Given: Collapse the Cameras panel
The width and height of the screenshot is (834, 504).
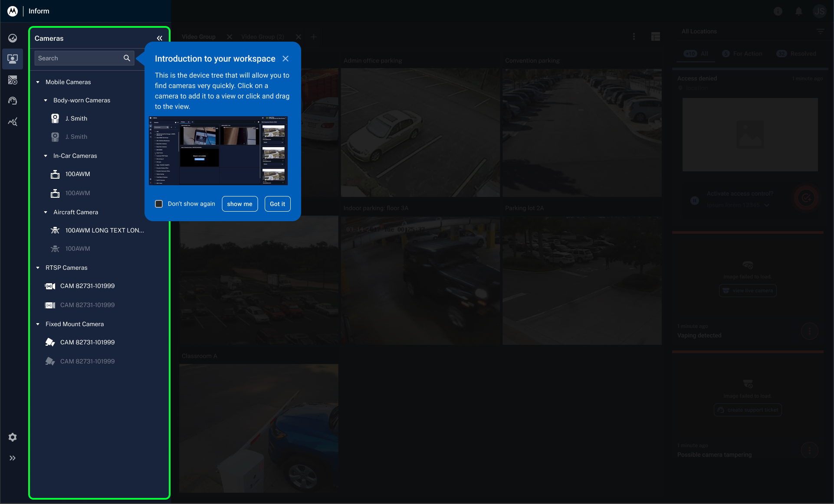Looking at the screenshot, I should (x=160, y=38).
